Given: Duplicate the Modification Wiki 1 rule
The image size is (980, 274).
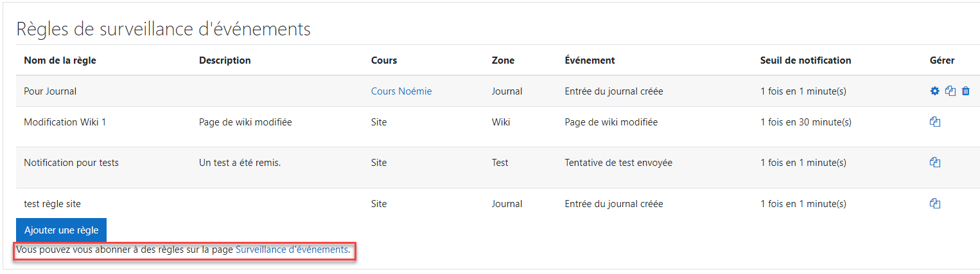Looking at the screenshot, I should pos(935,122).
